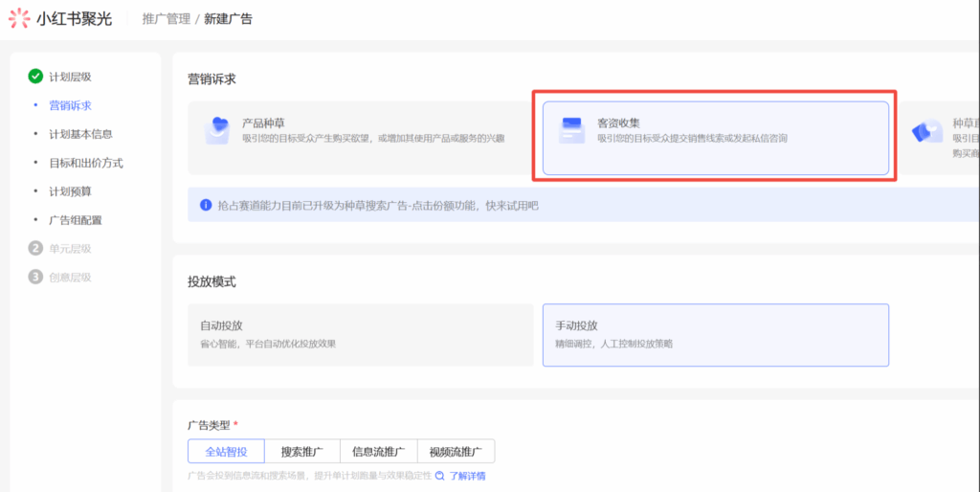Go to 推广管理 in breadcrumb
Screen dimensions: 980x492
tap(166, 19)
